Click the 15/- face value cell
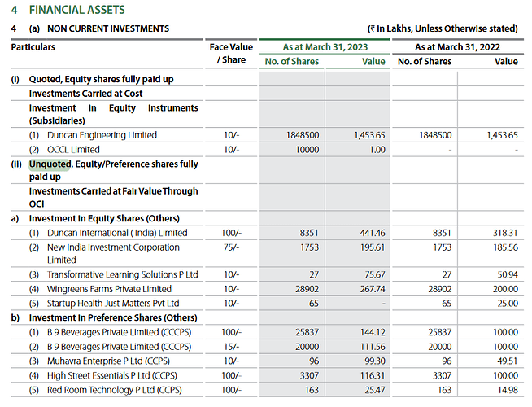This screenshot has width=532, height=407. pos(231,347)
